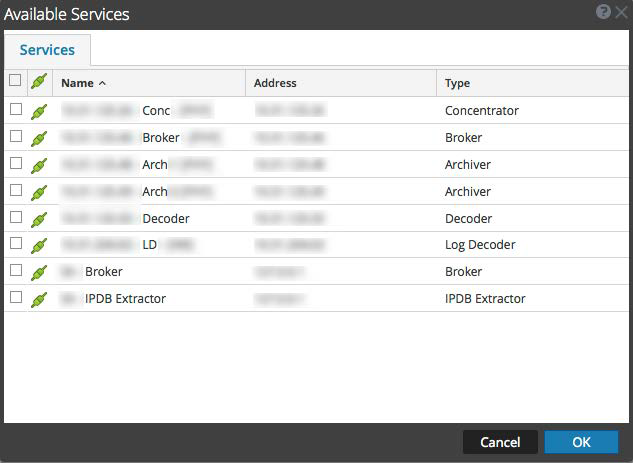
Task: Click the green plug icon in header
Action: [39, 82]
